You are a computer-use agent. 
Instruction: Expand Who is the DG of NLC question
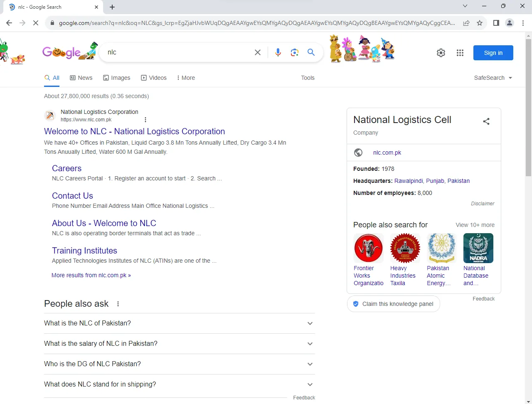(x=180, y=364)
